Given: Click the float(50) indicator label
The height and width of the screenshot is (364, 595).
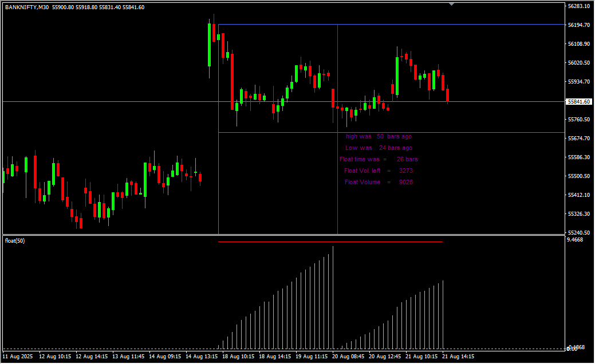Looking at the screenshot, I should click(x=15, y=241).
